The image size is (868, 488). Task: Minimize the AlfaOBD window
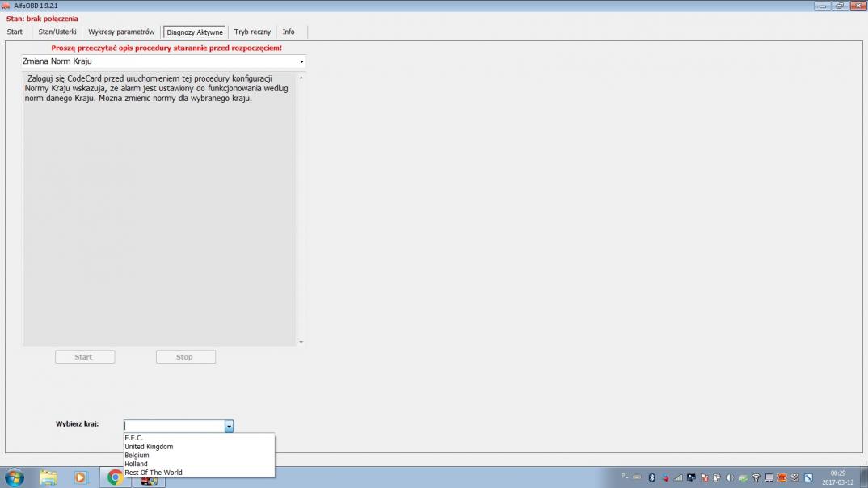coord(822,6)
